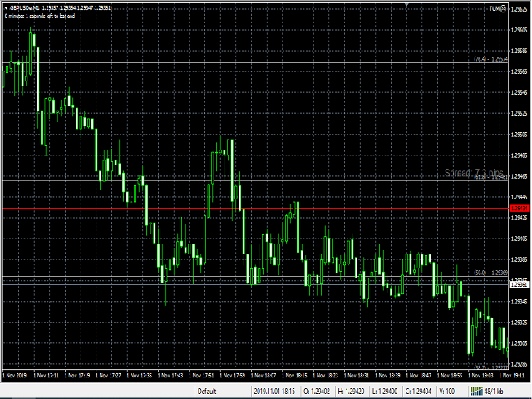Screen dimensions: 532x399
Task: Click the date 2019.11.01 18:15 in status bar
Action: (274, 392)
